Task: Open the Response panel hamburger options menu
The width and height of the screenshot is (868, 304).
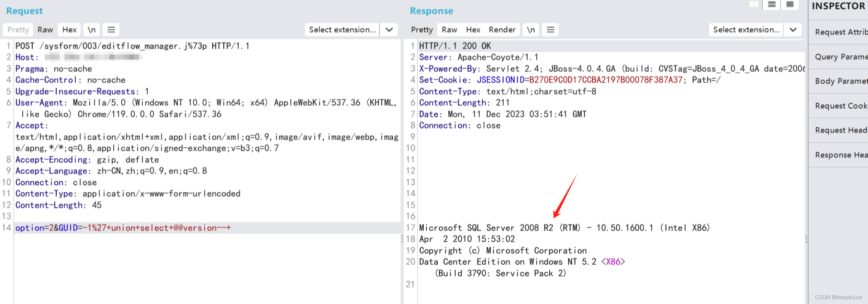Action: (x=550, y=30)
